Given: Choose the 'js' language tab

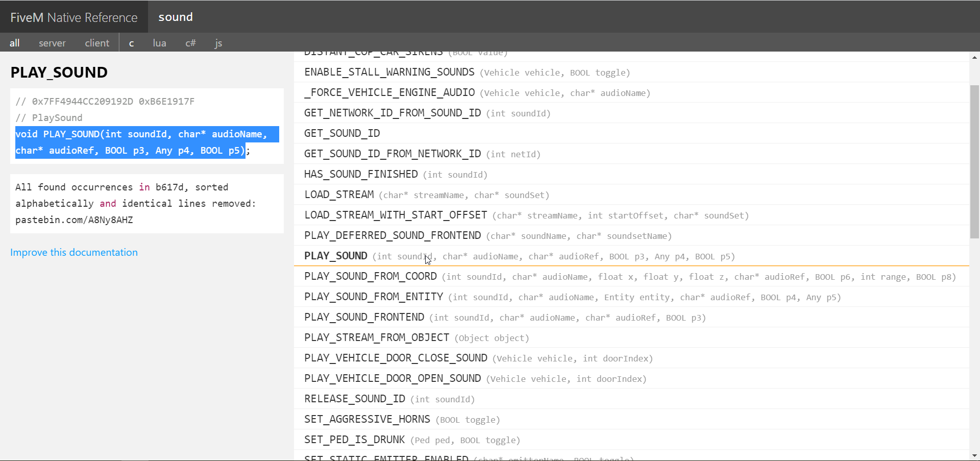Looking at the screenshot, I should pos(218,43).
